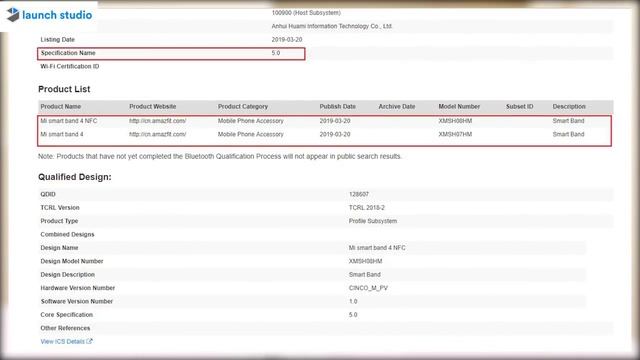Click the Description column header
Screen dimensions: 640x360
[569, 107]
